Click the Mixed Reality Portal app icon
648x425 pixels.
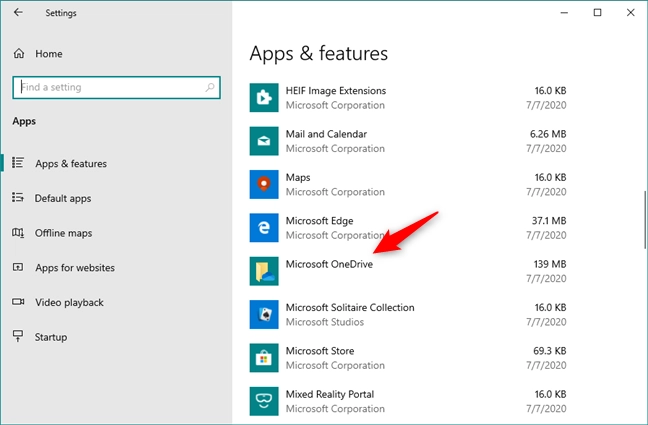click(x=264, y=401)
